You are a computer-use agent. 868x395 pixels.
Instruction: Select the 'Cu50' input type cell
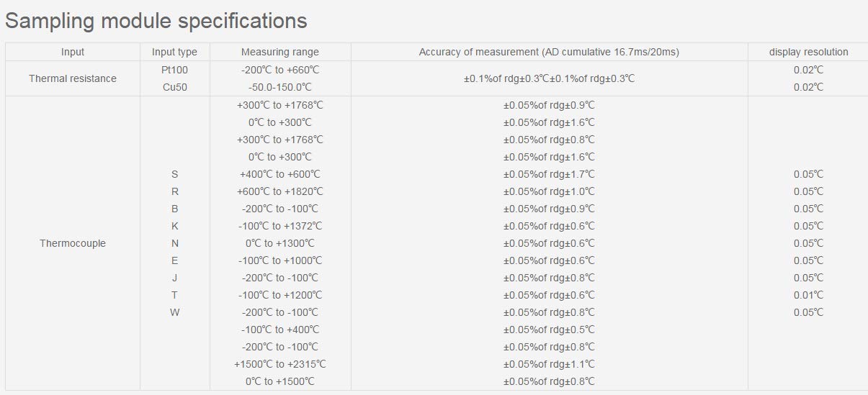(x=174, y=87)
